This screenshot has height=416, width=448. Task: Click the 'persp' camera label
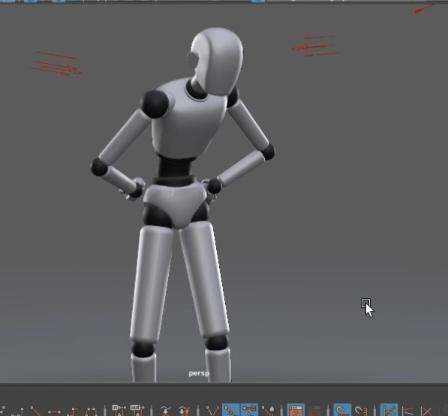click(x=199, y=373)
